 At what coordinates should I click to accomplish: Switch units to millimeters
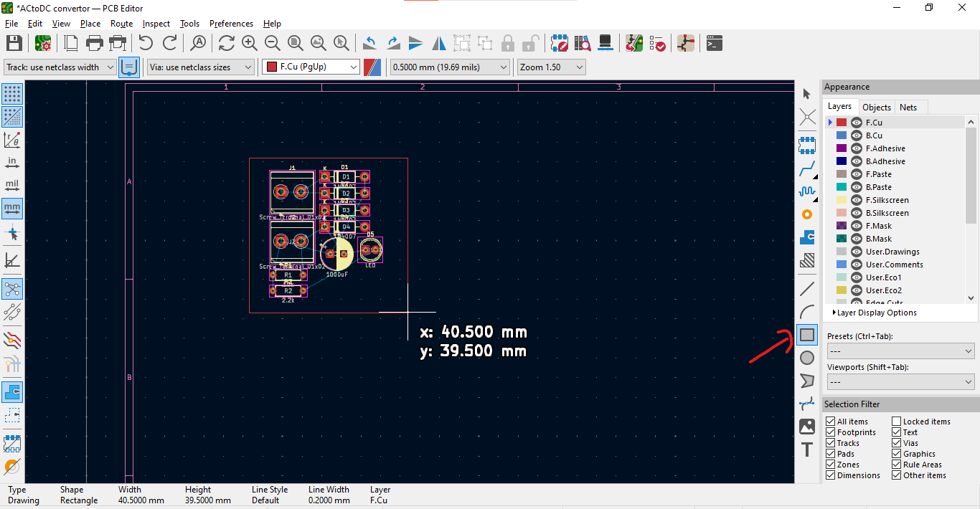(x=12, y=209)
